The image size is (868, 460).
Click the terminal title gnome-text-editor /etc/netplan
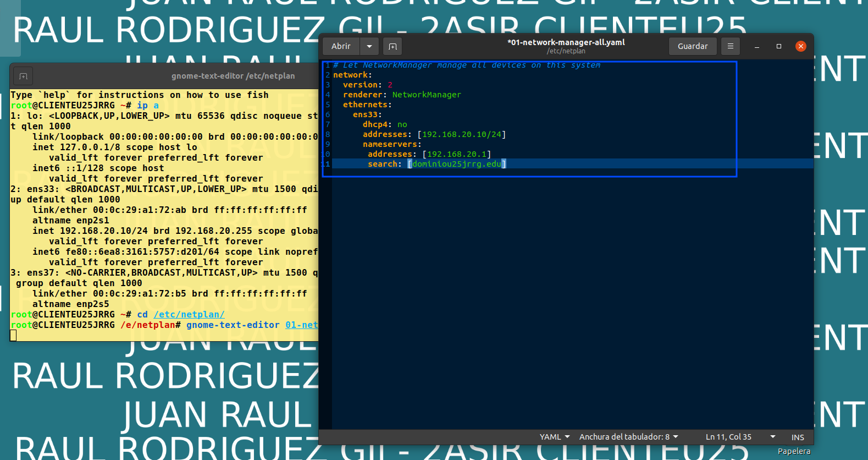point(233,76)
